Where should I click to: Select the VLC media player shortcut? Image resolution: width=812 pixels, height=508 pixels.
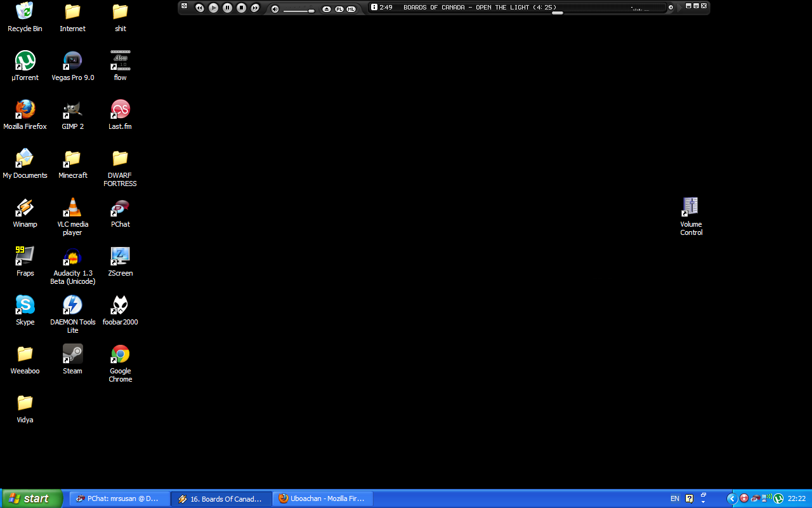click(x=72, y=217)
